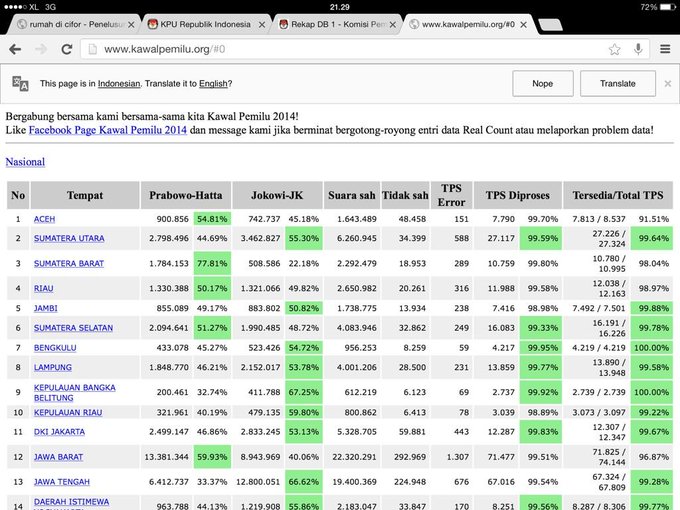Open the Facebook Page Kawal Pemilu 2014 link
This screenshot has width=680, height=510.
click(108, 130)
